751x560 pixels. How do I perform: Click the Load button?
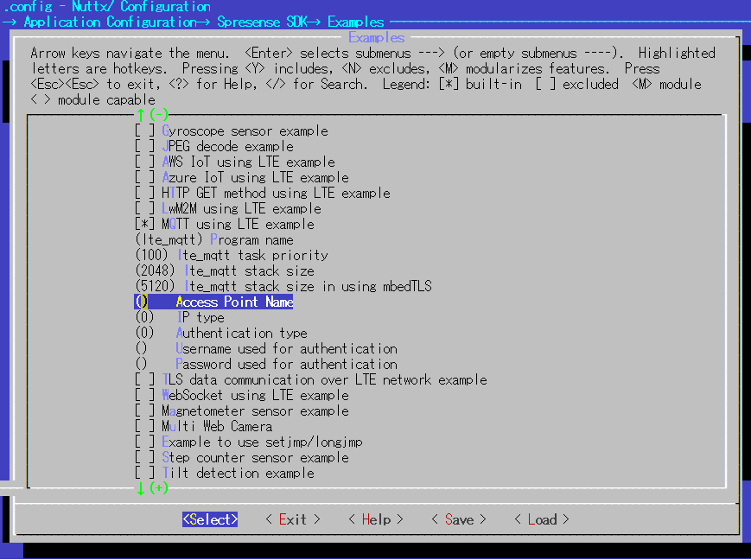tap(542, 519)
